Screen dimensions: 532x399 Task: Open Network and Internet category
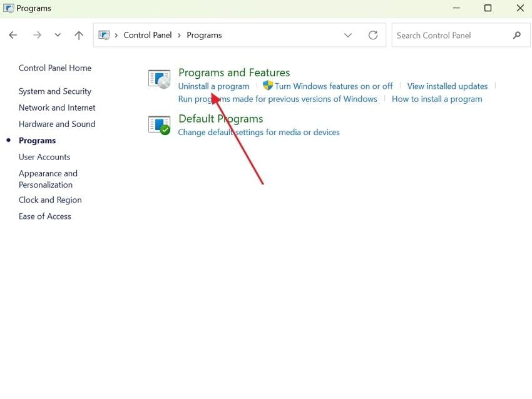[57, 108]
